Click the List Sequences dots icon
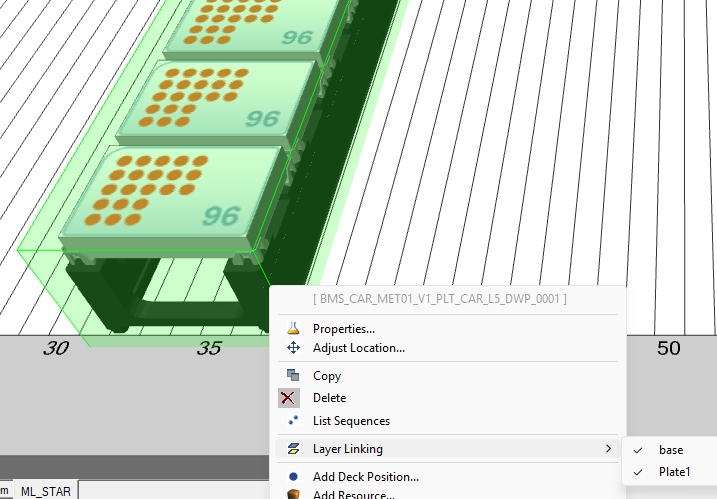Screen dimensions: 717x499 [293, 421]
